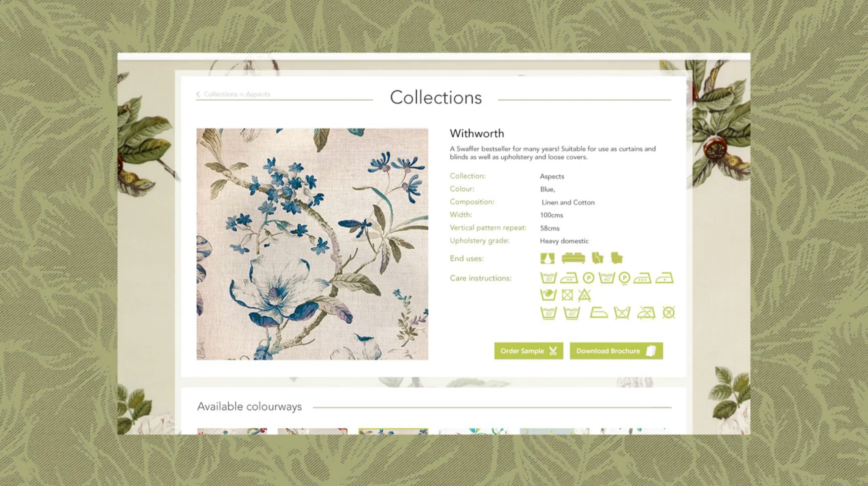Click the large Withworth fabric image
Image resolution: width=868 pixels, height=486 pixels.
pos(312,244)
